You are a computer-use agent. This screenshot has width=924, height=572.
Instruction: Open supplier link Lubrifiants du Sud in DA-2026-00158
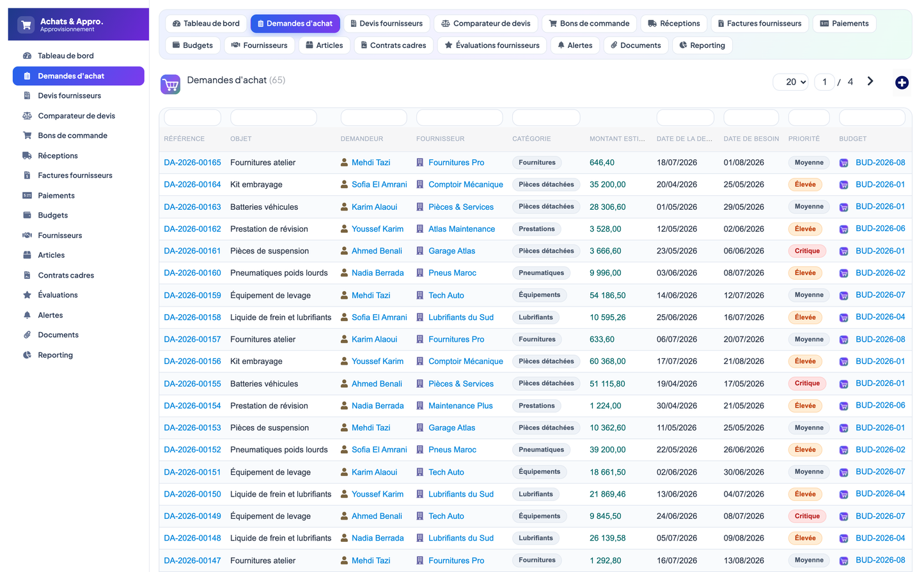[461, 317]
